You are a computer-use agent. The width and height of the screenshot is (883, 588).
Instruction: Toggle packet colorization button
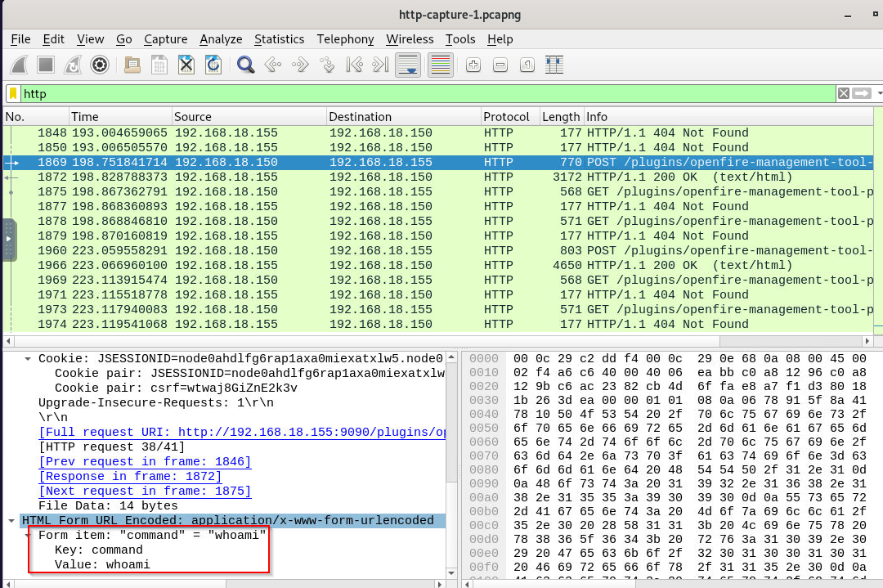441,65
